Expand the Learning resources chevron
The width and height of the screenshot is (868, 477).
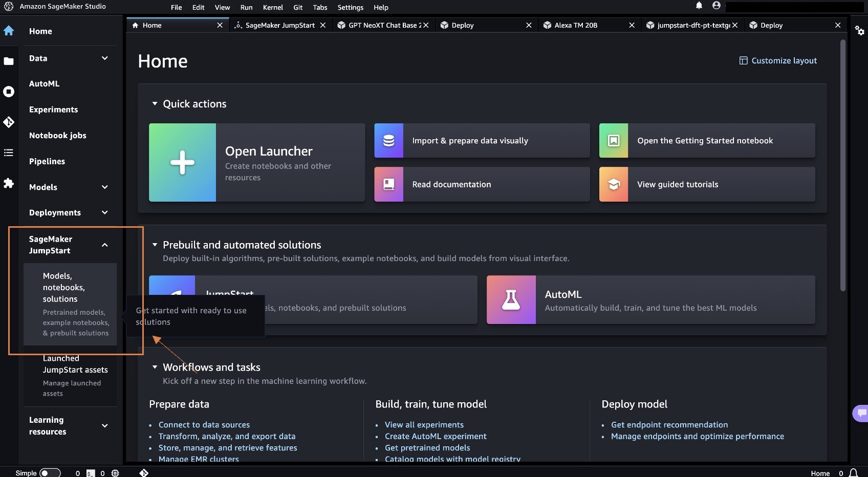click(x=105, y=426)
